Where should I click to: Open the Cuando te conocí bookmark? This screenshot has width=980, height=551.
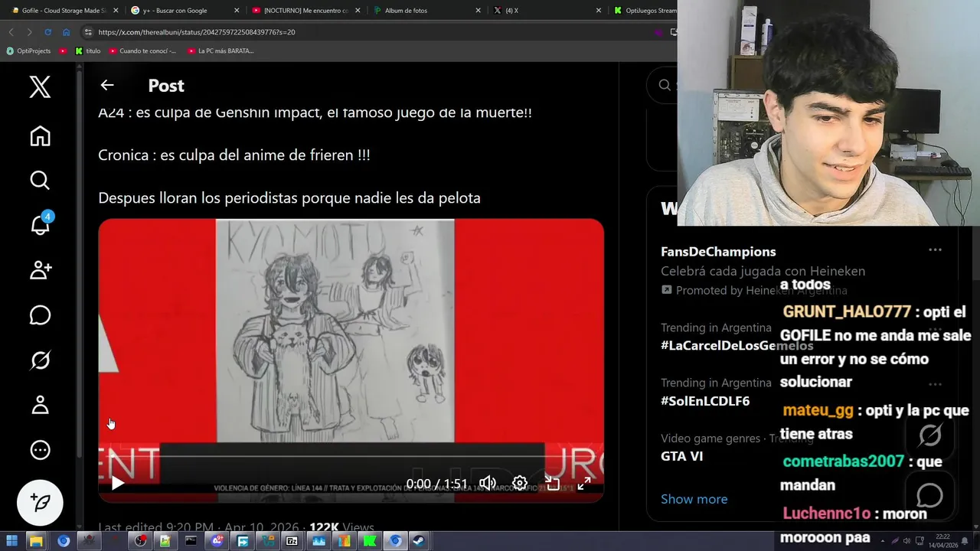pos(143,51)
